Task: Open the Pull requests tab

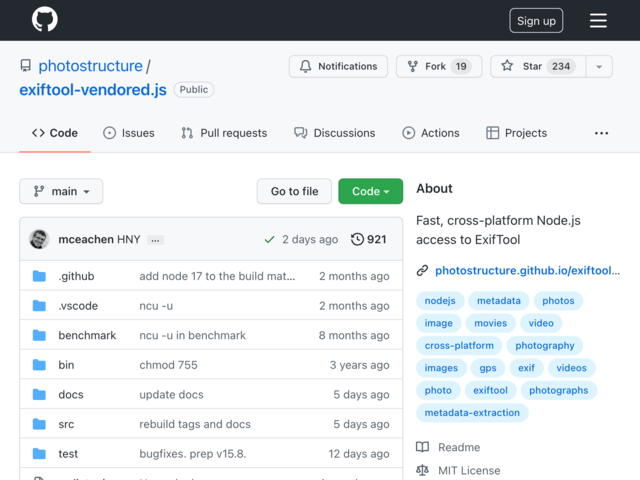Action: [224, 133]
